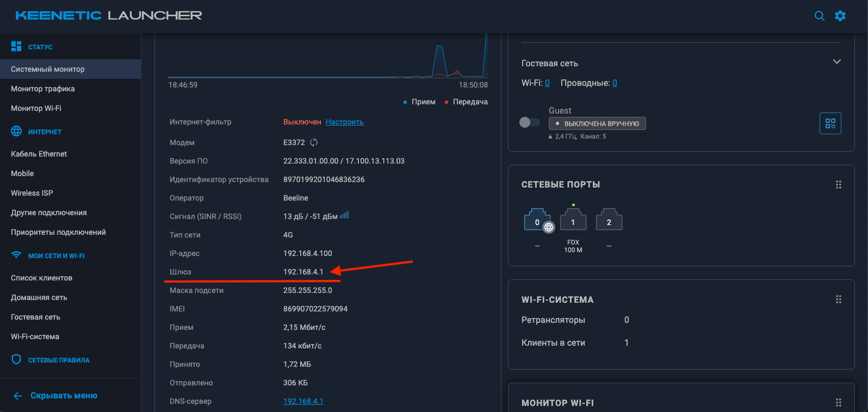Open settings via the gear icon

840,16
